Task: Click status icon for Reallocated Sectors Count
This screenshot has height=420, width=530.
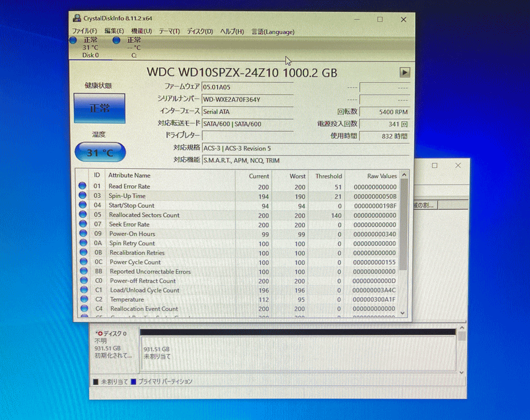Action: (x=83, y=214)
